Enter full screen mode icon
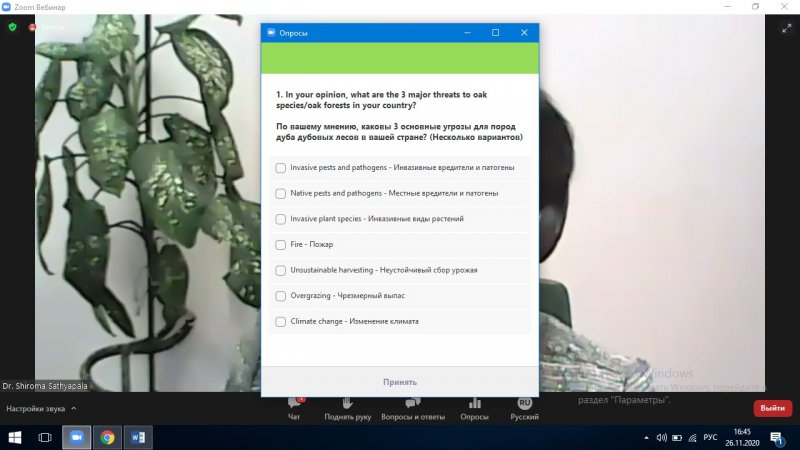This screenshot has height=450, width=800. coord(786,29)
